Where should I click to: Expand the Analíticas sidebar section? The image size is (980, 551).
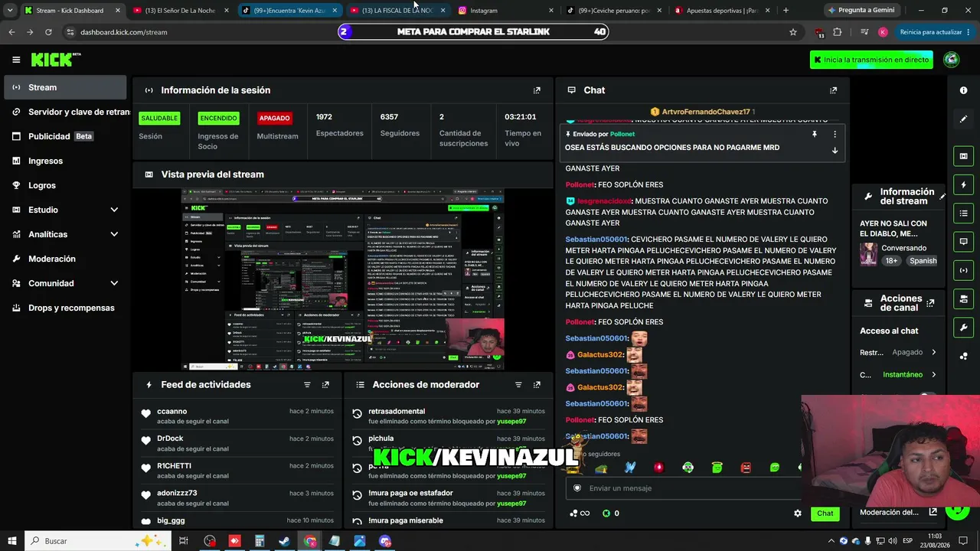click(114, 234)
